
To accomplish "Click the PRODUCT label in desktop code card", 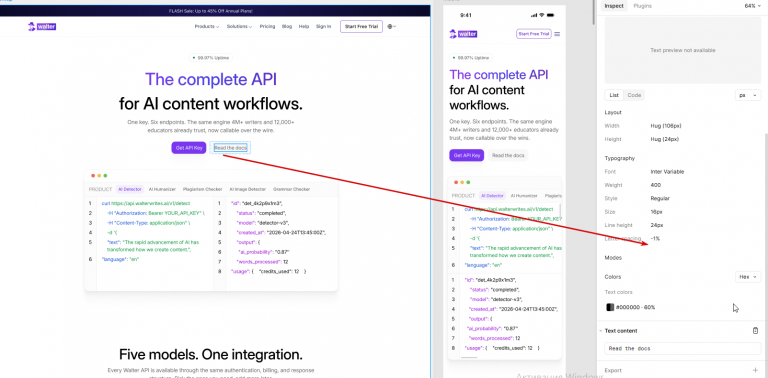I will pos(100,189).
